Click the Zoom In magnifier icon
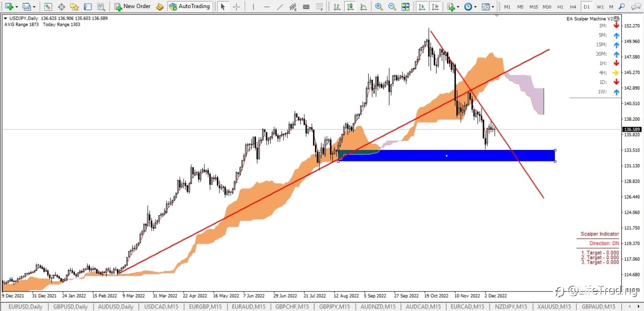Screen dimensions: 644x311 [379, 7]
